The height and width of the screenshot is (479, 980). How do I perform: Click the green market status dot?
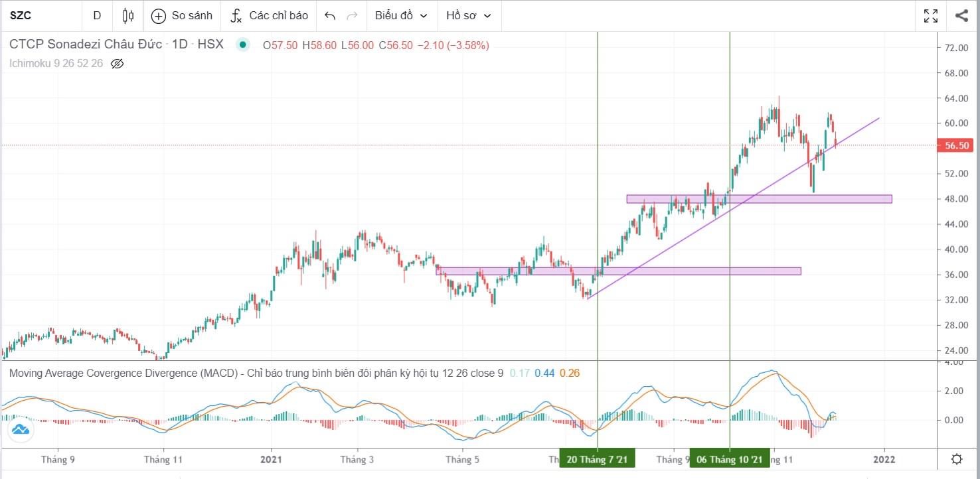coord(243,45)
